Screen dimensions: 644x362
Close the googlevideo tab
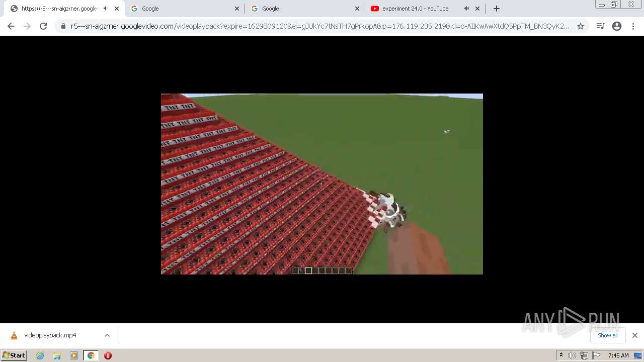pos(117,9)
